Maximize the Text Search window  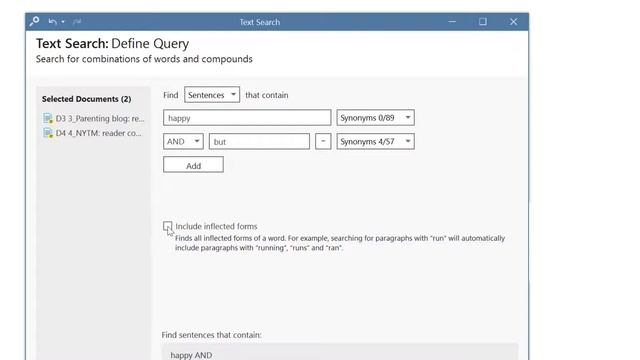pos(482,22)
